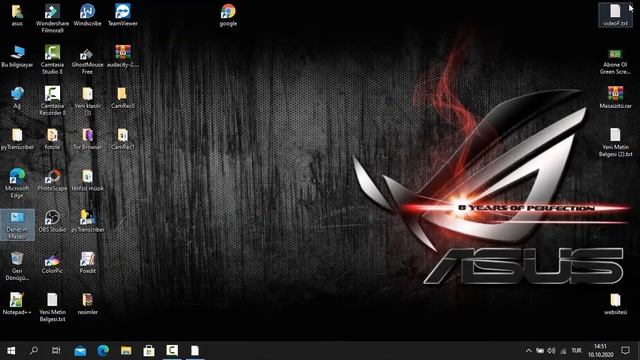The image size is (640, 360).
Task: Open the Ağ network icon
Action: point(17,98)
